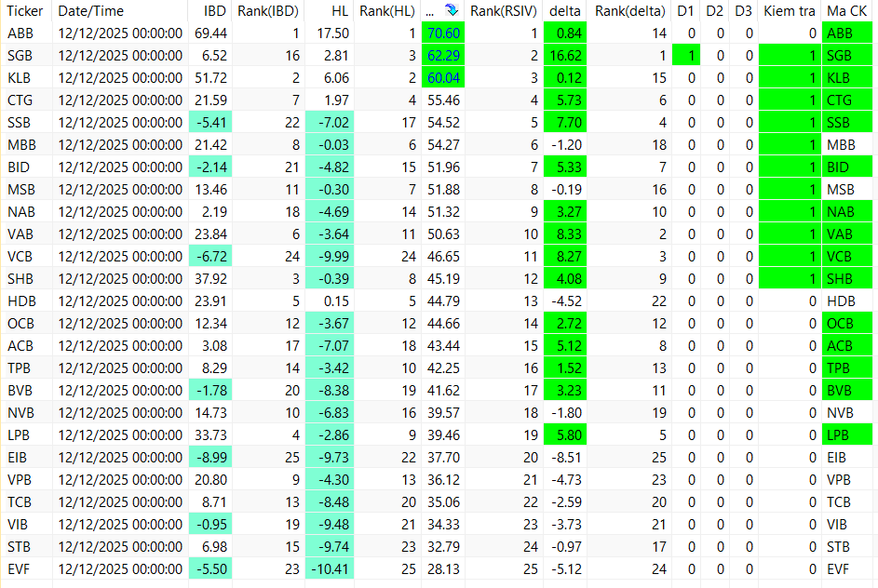878x588 pixels.
Task: Click the value 55.46 in CTG row
Action: pyautogui.click(x=443, y=100)
